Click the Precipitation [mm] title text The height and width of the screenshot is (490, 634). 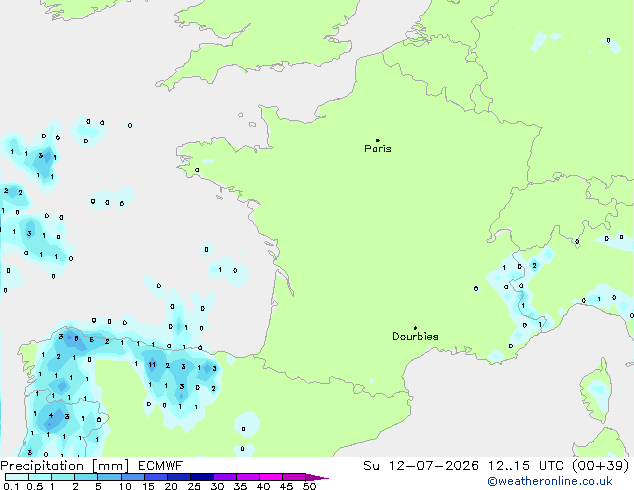[x=65, y=466]
